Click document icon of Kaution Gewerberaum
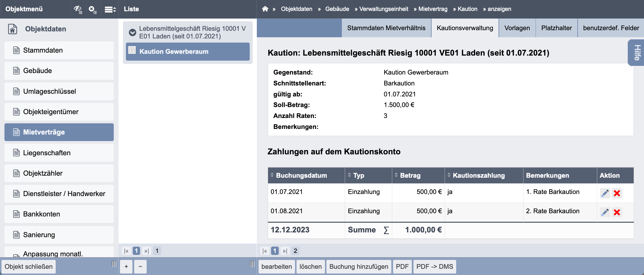The height and width of the screenshot is (275, 644). 132,50
